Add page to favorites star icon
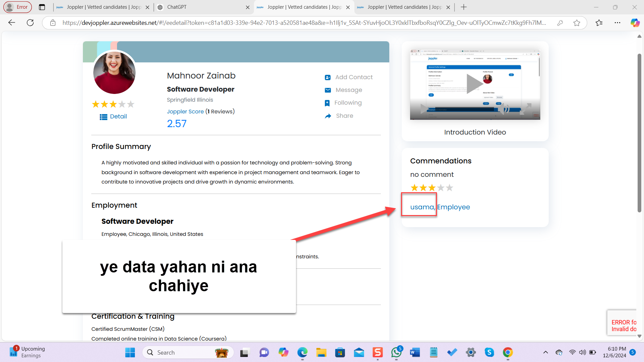Screen dimensions: 644x362 [x=577, y=23]
